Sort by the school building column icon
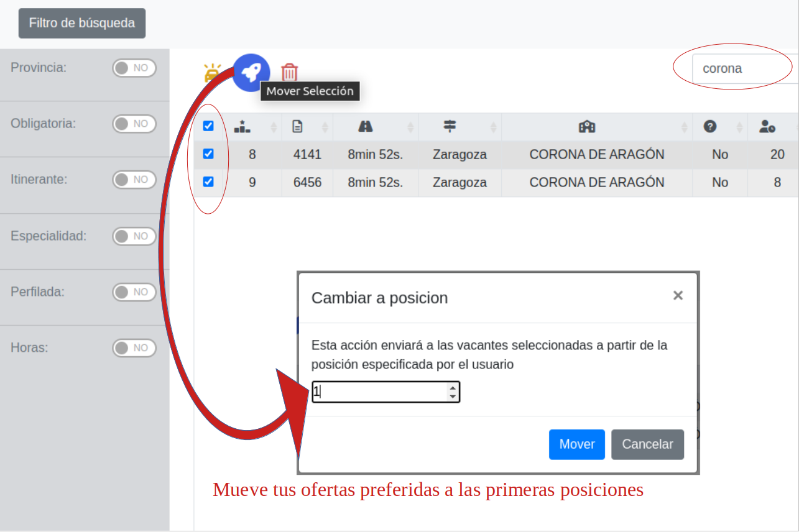 click(x=587, y=127)
